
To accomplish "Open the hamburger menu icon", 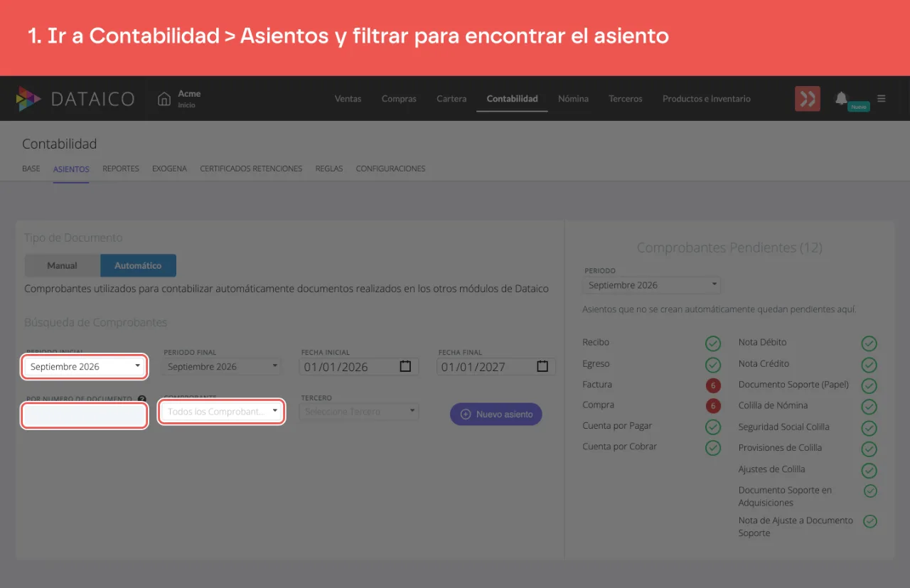I will coord(882,98).
